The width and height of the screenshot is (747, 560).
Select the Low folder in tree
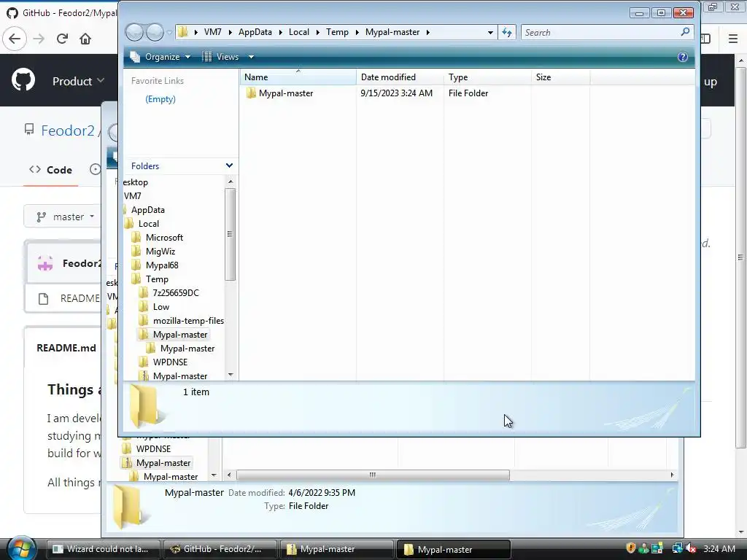(x=161, y=307)
